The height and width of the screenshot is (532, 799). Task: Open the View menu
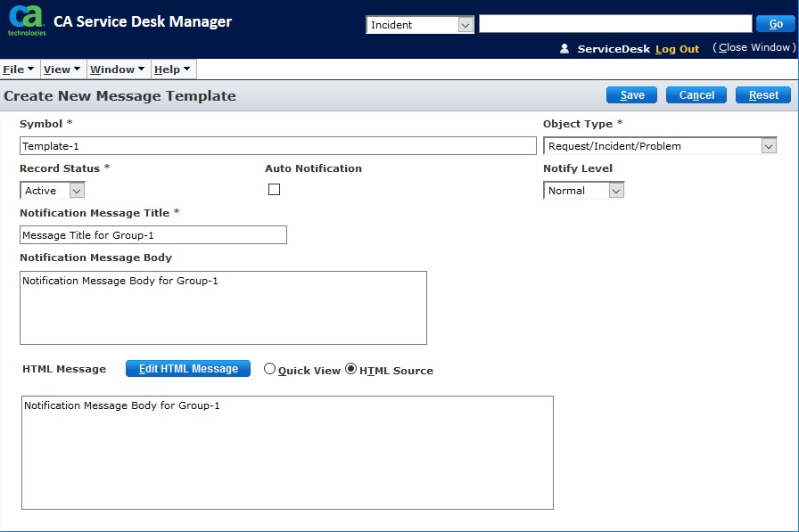(62, 70)
